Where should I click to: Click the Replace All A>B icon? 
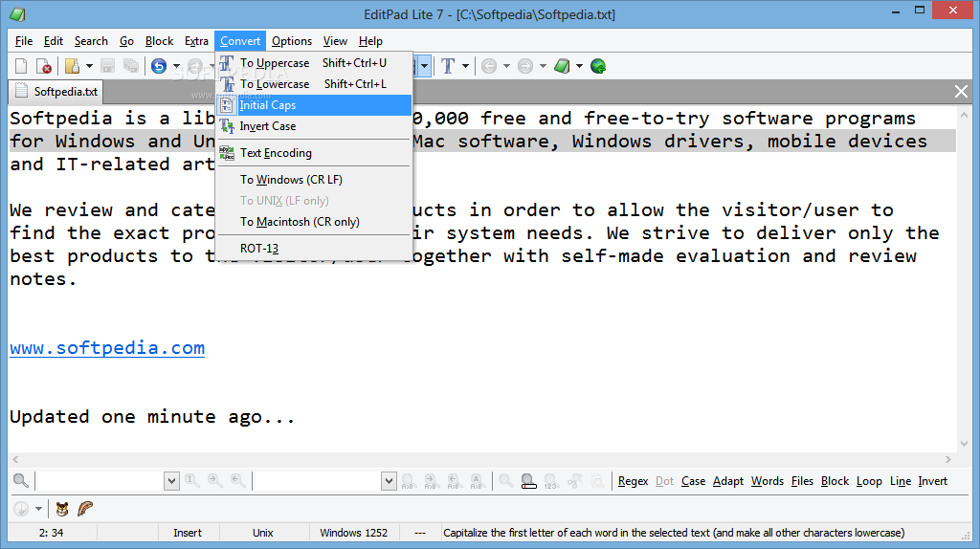(x=479, y=481)
